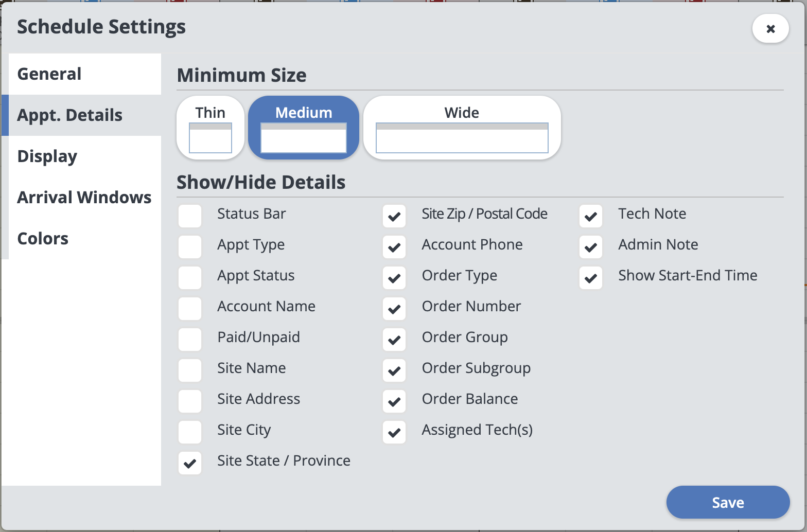Click the Save button
This screenshot has height=532, width=807.
728,502
